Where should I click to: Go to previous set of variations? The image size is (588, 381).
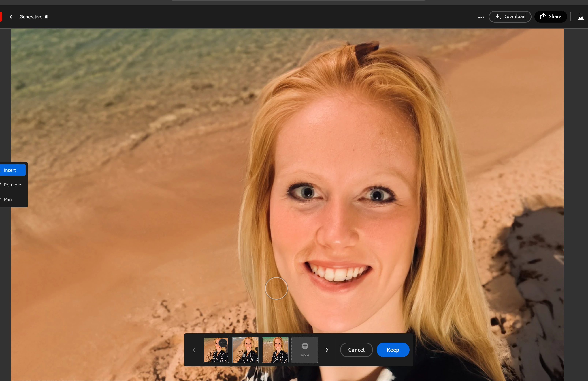tap(194, 350)
